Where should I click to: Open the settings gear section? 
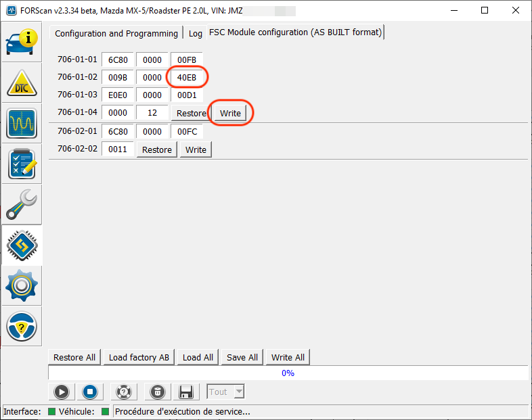[x=22, y=286]
